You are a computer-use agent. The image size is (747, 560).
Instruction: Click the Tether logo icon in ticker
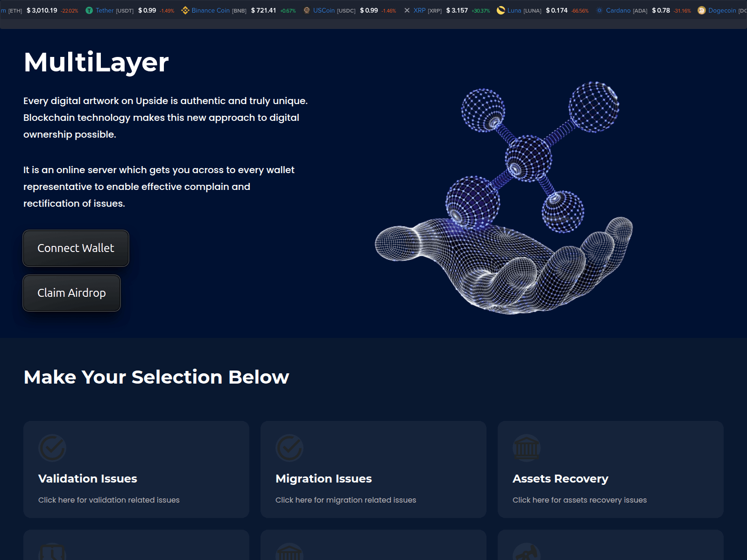(x=89, y=10)
